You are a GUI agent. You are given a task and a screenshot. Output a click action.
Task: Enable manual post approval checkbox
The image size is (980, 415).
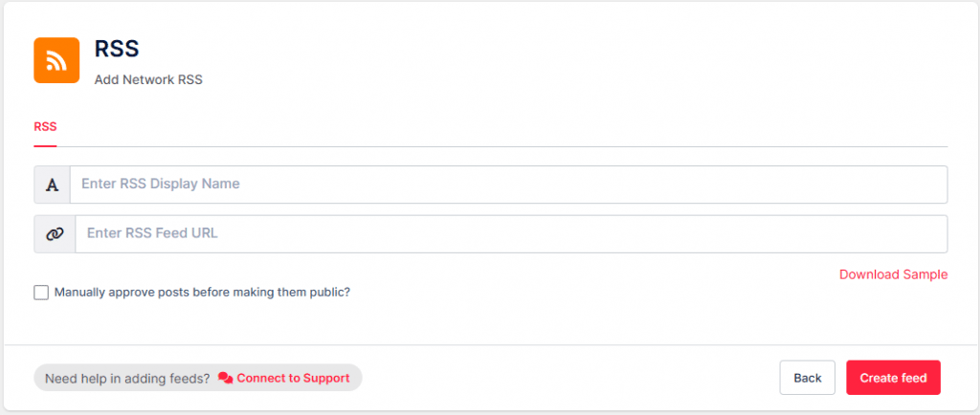pyautogui.click(x=41, y=293)
